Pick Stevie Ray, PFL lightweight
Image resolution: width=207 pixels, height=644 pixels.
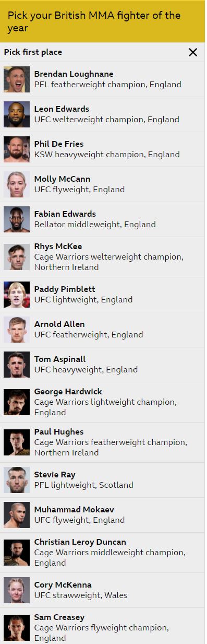[x=102, y=480]
